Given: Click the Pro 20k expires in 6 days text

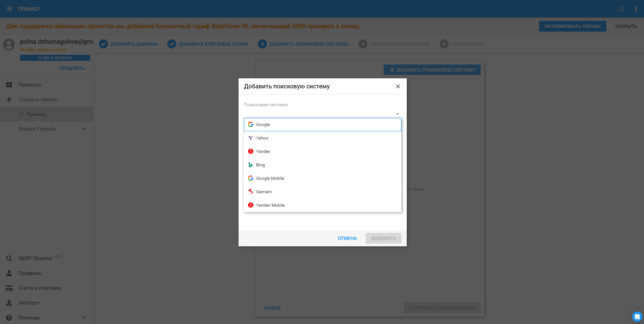Looking at the screenshot, I should [x=43, y=50].
